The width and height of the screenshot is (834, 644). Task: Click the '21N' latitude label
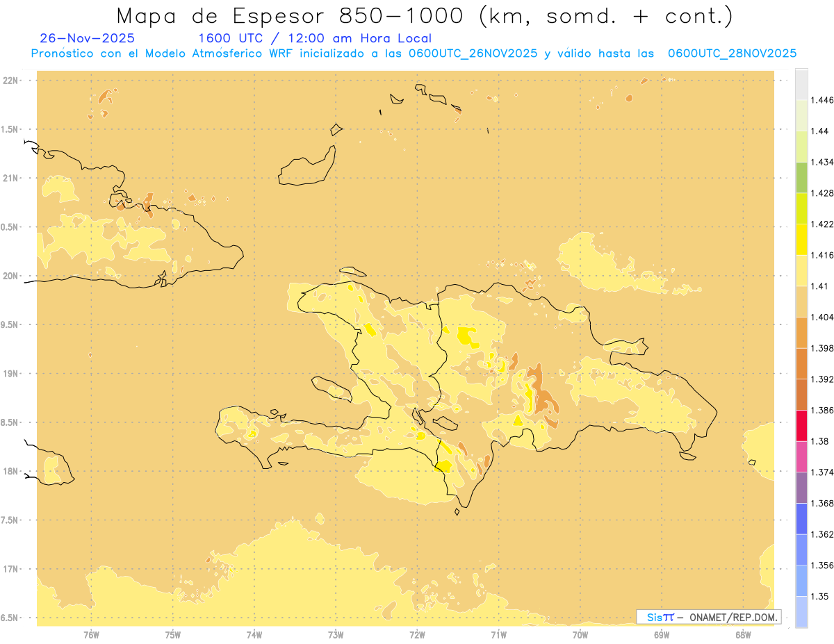point(10,178)
